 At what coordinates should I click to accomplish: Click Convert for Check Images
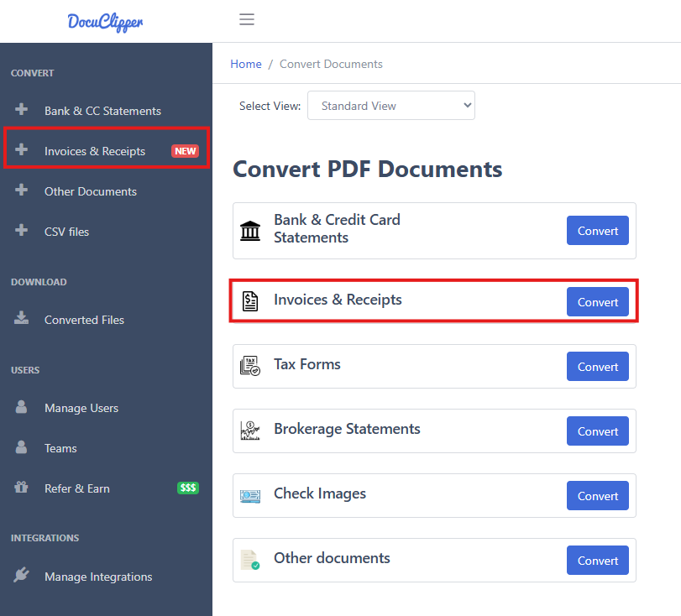coord(598,496)
